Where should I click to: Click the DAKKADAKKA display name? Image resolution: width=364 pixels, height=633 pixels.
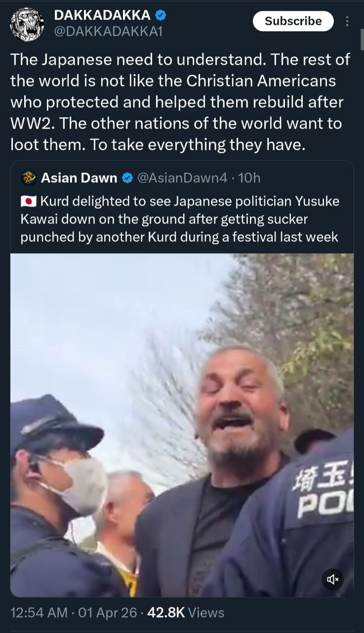point(102,16)
